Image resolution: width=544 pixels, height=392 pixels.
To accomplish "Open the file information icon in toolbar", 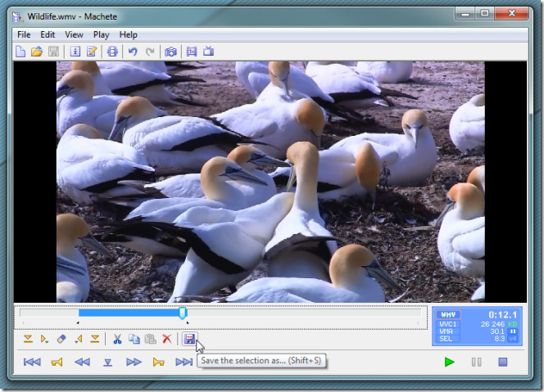I will click(x=75, y=52).
